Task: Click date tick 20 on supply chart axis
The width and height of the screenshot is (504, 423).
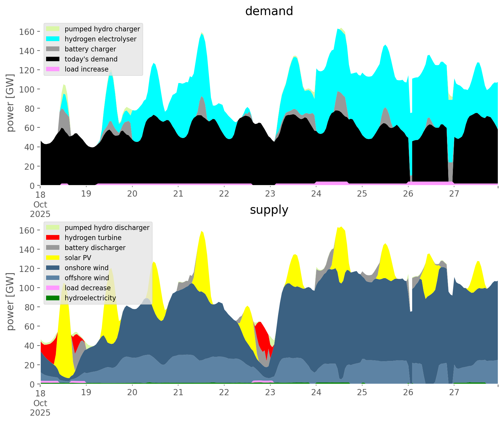Action: 132,393
